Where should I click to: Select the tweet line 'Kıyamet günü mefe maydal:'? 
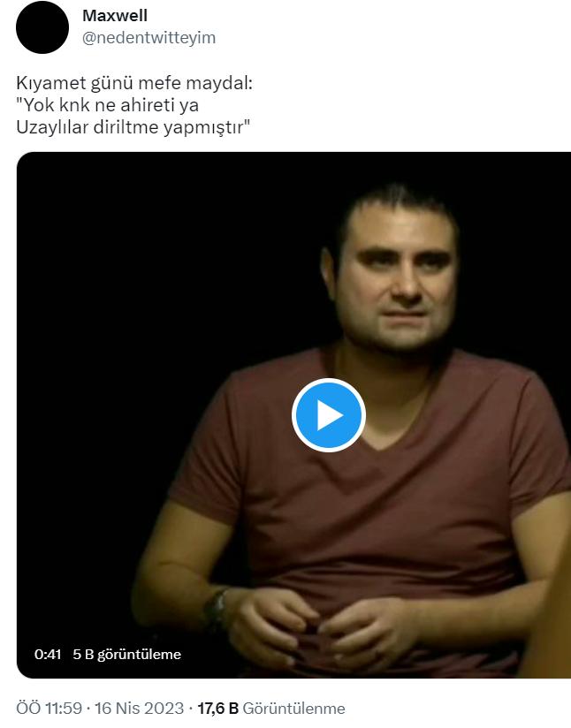134,84
